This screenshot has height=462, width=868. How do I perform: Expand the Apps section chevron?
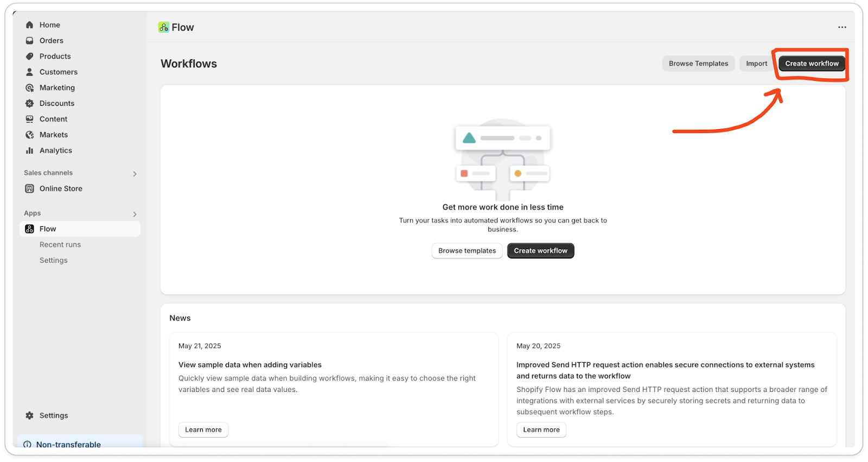[135, 214]
